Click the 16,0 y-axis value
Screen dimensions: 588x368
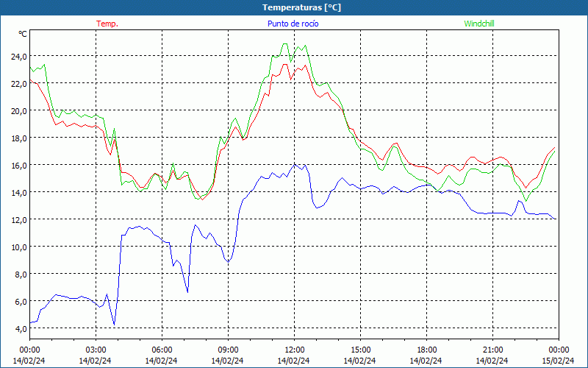[19, 165]
